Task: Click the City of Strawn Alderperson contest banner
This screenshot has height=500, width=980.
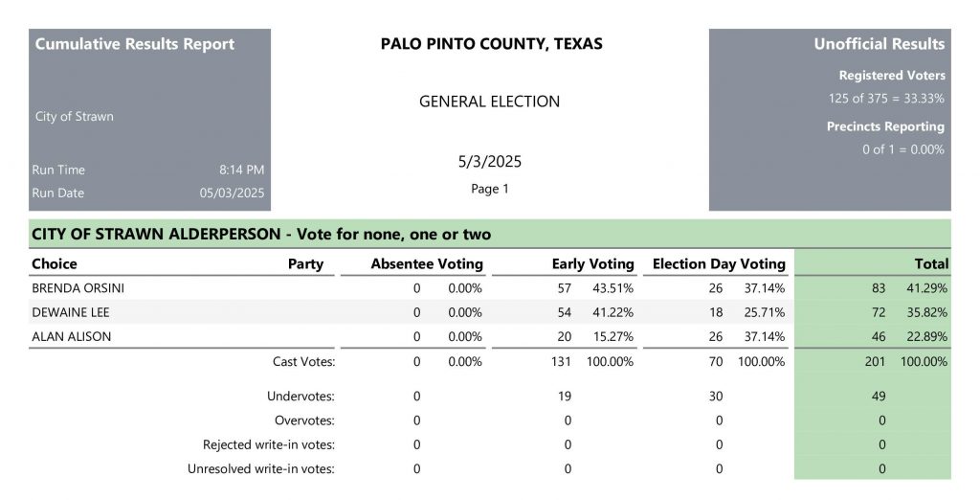Action: 489,234
